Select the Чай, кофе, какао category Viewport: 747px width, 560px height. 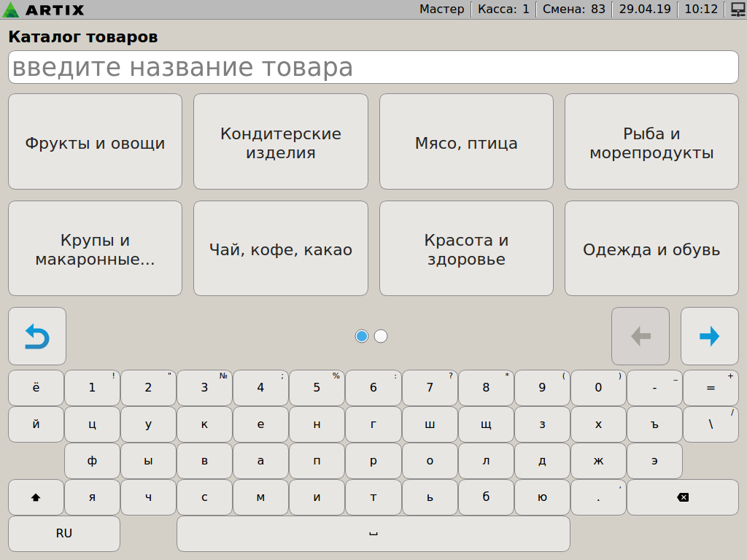[x=280, y=249]
